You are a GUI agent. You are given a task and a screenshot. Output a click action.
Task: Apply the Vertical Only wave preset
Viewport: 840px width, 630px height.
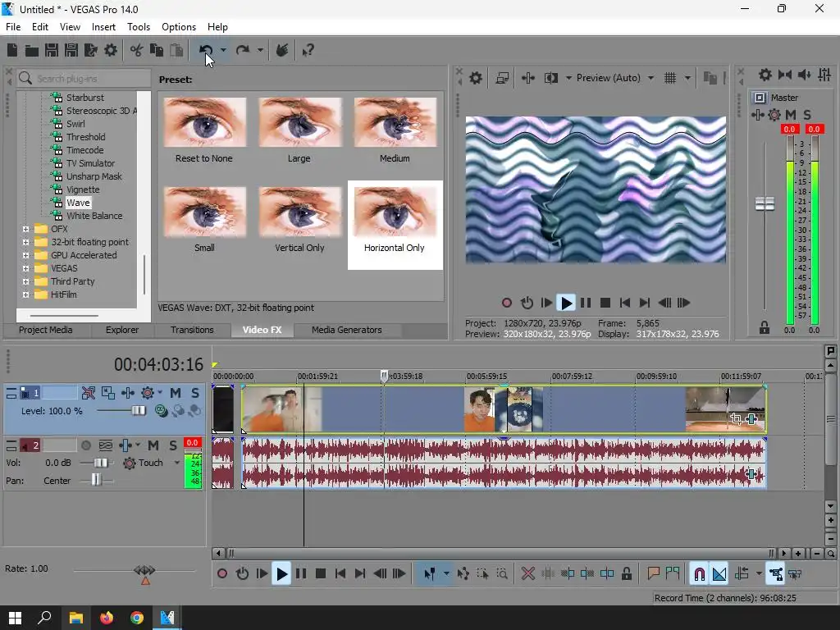pos(300,221)
